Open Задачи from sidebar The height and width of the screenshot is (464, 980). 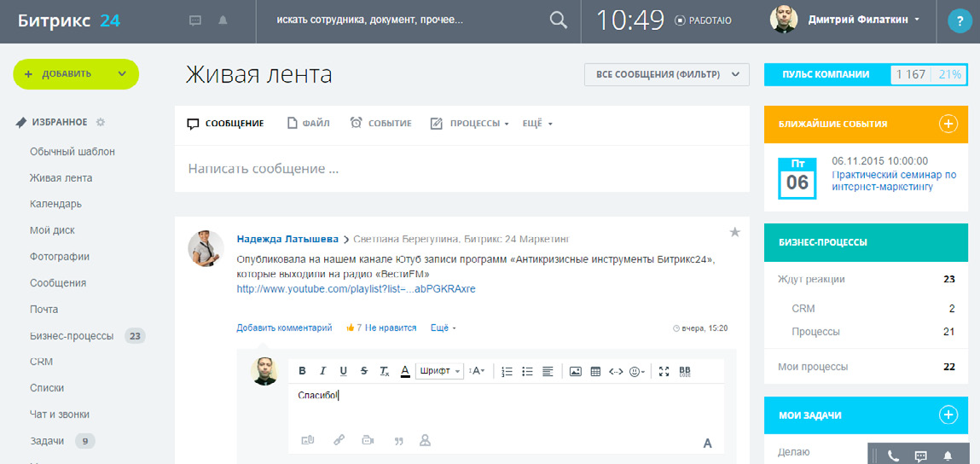[47, 441]
